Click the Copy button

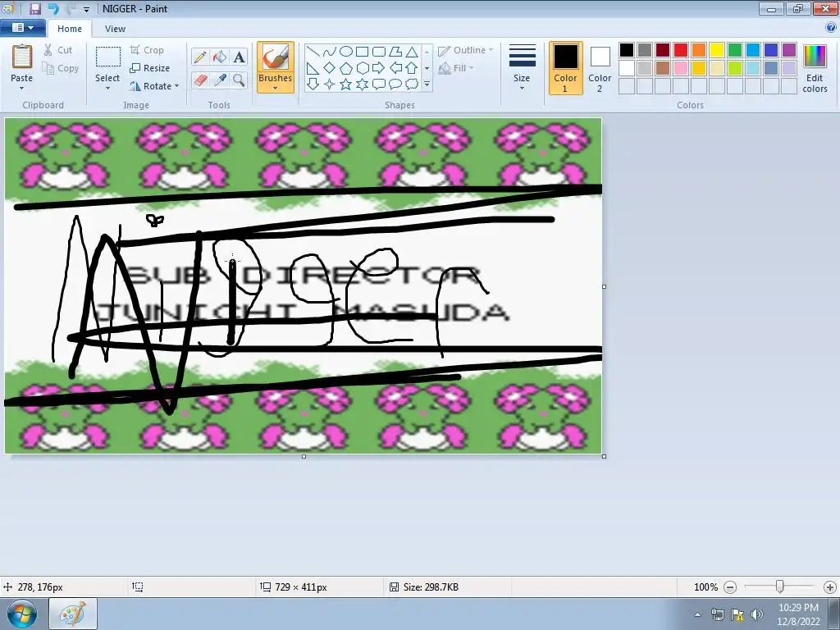point(61,69)
